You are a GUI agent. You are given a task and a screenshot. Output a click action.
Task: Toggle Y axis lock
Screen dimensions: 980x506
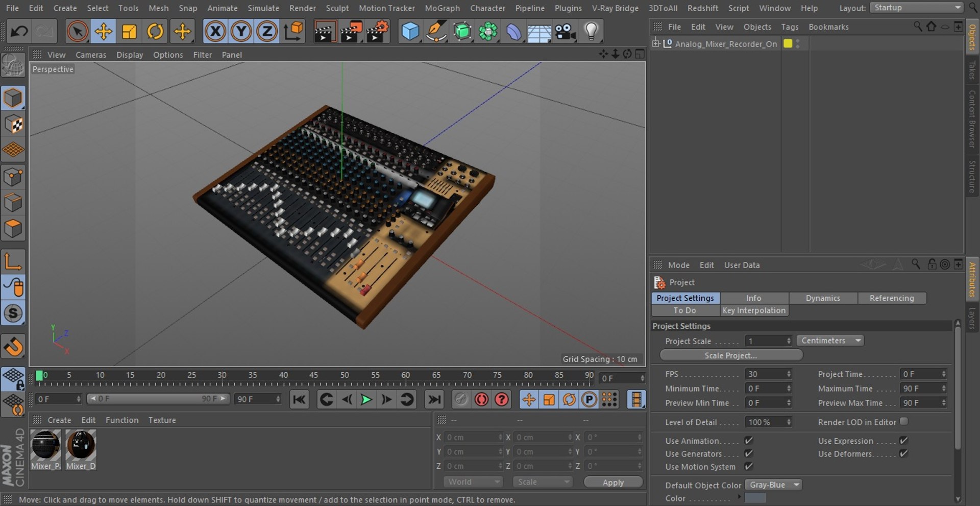click(x=241, y=32)
